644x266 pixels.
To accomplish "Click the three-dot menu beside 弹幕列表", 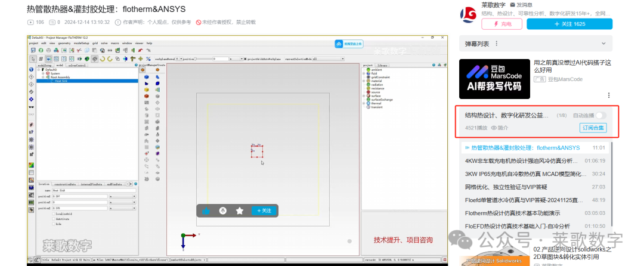I will [497, 44].
